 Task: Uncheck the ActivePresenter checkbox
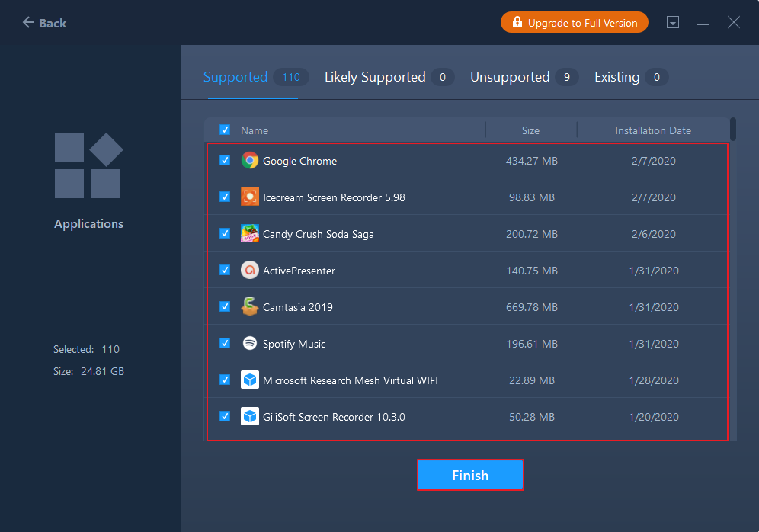coord(225,270)
